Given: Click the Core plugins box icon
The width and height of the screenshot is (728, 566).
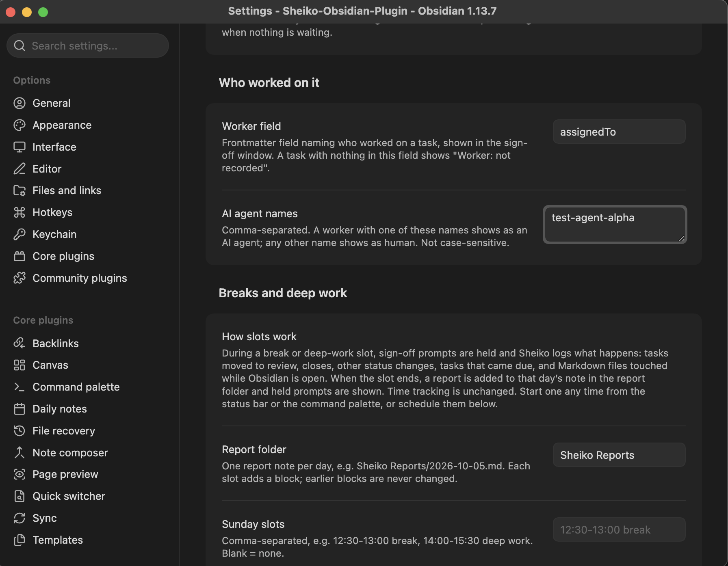Looking at the screenshot, I should [19, 256].
